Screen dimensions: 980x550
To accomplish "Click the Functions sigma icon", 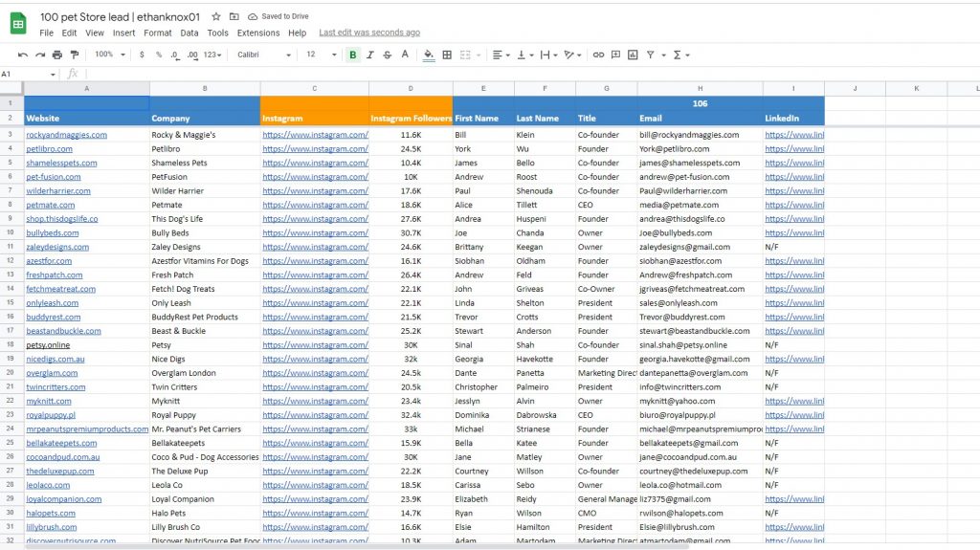I will click(x=678, y=55).
